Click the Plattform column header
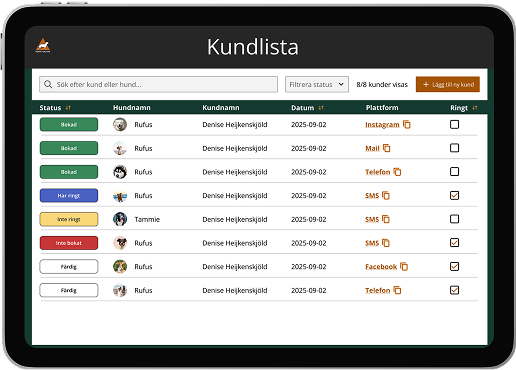Image resolution: width=516 pixels, height=370 pixels. (382, 108)
